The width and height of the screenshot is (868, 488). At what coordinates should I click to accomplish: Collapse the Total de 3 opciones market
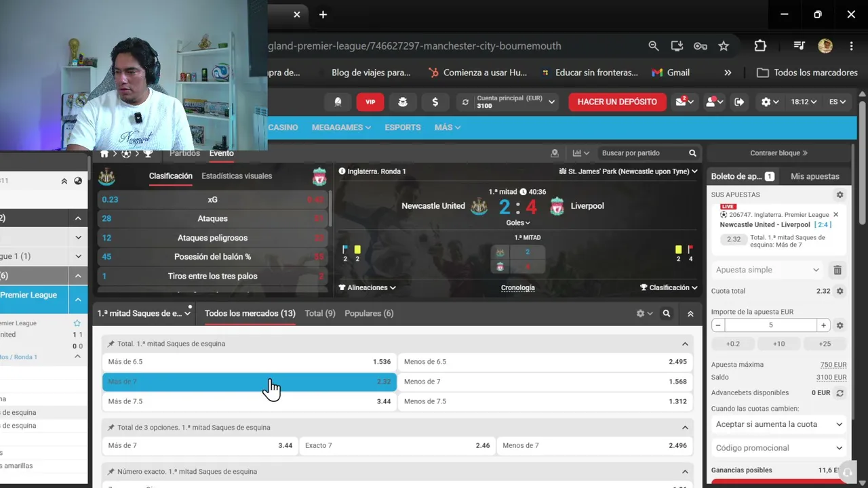pyautogui.click(x=685, y=428)
